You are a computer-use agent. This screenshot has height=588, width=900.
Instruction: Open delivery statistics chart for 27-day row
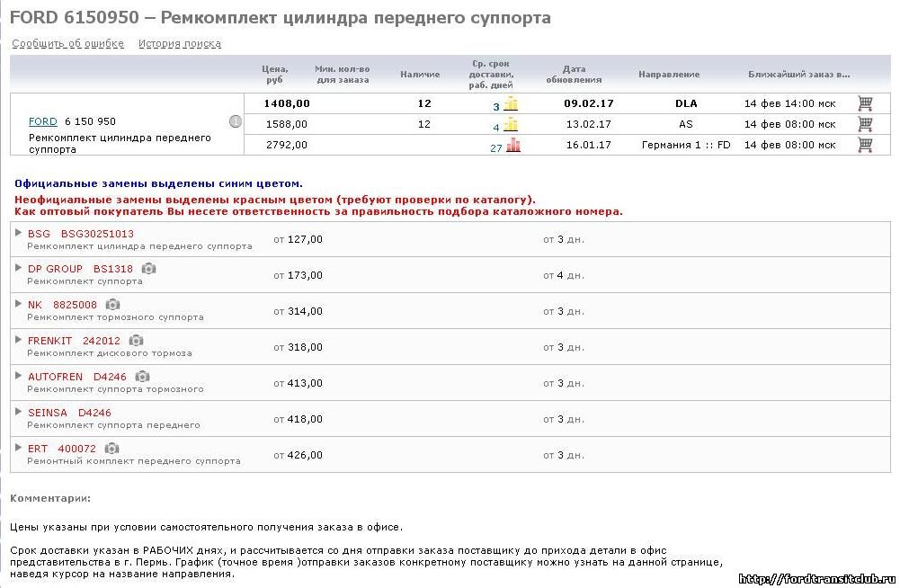pos(513,146)
